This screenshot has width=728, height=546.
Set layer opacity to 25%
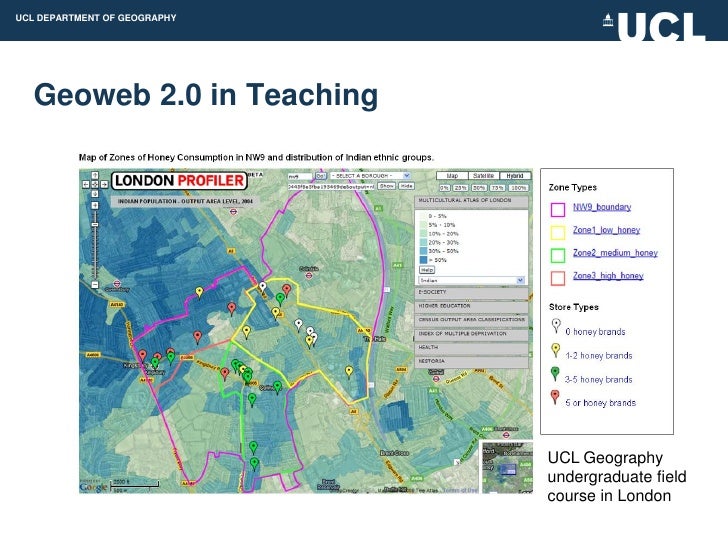point(460,188)
